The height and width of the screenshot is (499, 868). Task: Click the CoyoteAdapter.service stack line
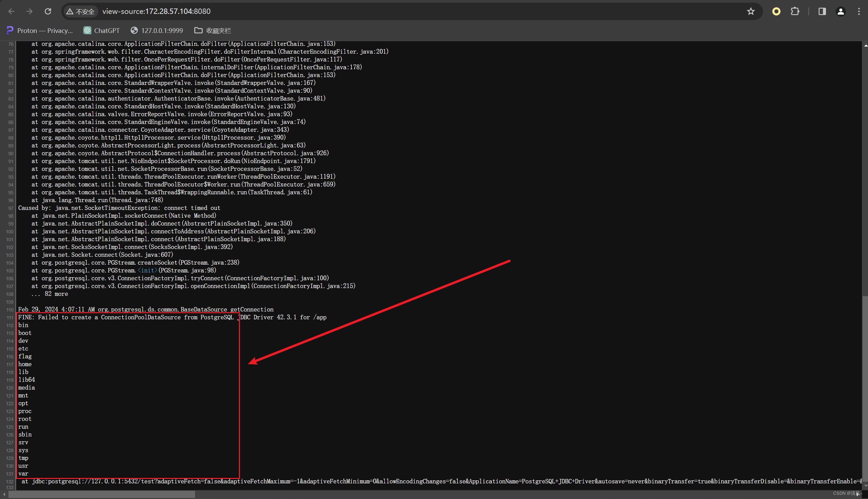[x=160, y=130]
